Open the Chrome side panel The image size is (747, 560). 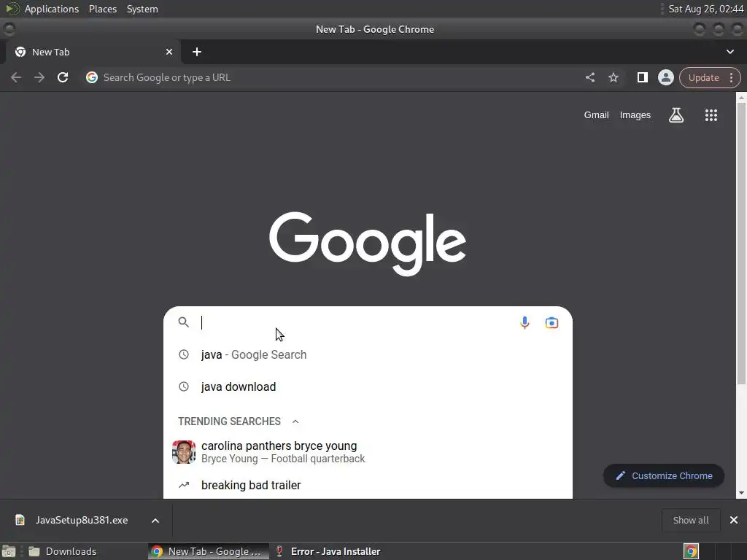[642, 77]
